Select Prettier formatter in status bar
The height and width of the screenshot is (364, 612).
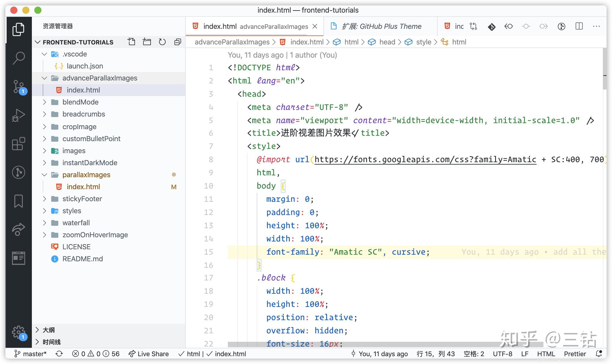[x=574, y=354]
